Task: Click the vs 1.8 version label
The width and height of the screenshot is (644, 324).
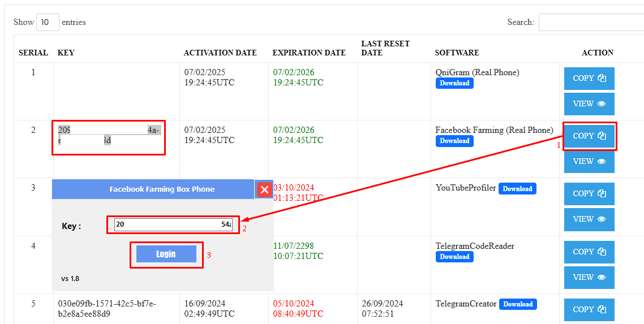Action: coord(70,278)
